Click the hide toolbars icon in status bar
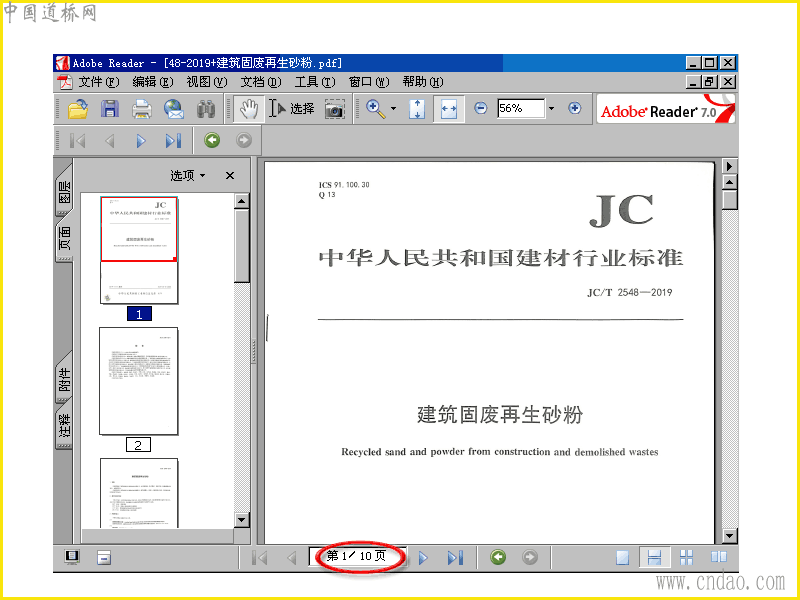 104,558
